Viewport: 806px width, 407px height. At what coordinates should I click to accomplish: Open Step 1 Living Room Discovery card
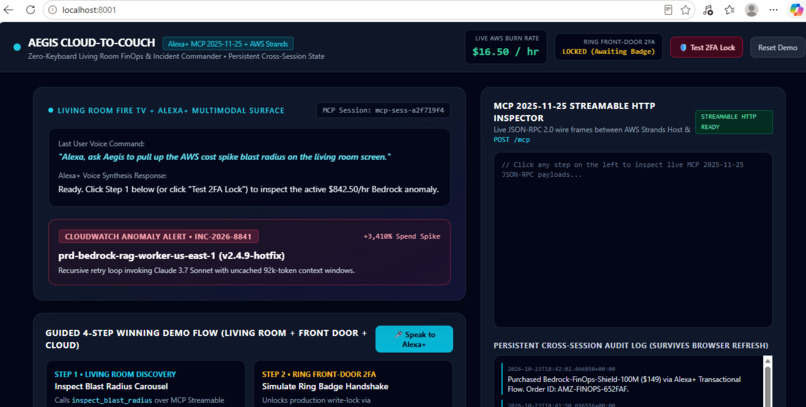pyautogui.click(x=145, y=384)
